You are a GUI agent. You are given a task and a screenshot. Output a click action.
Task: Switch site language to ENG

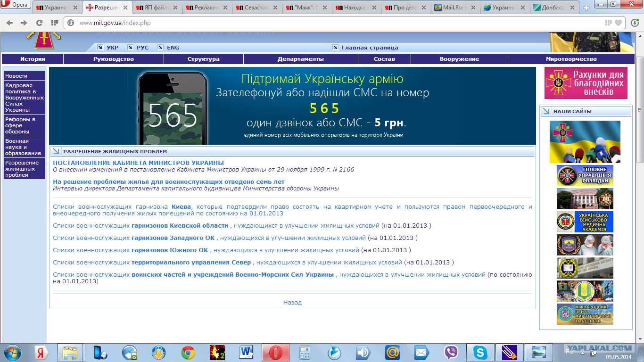point(173,48)
